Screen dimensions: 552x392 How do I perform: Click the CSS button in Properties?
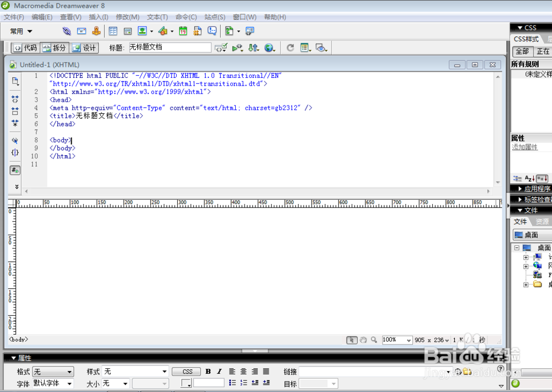point(187,372)
